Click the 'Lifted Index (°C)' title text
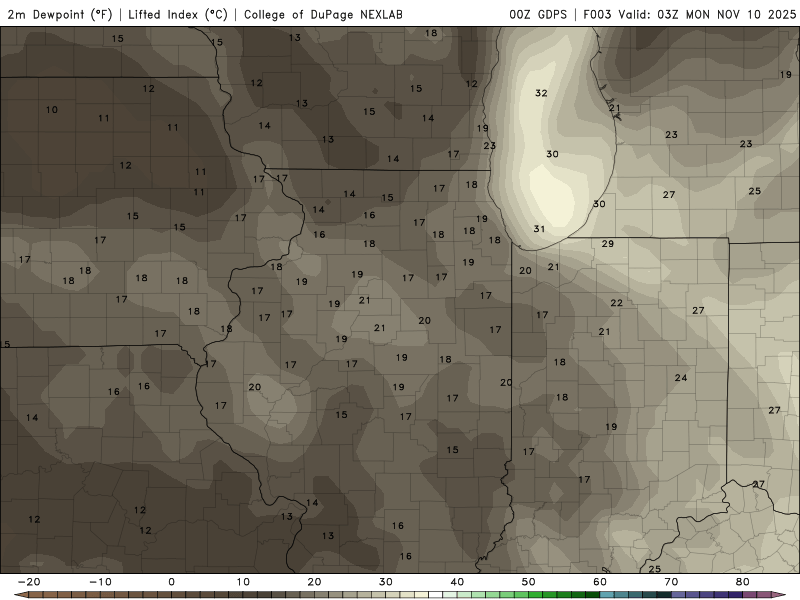The width and height of the screenshot is (800, 600). click(x=178, y=14)
